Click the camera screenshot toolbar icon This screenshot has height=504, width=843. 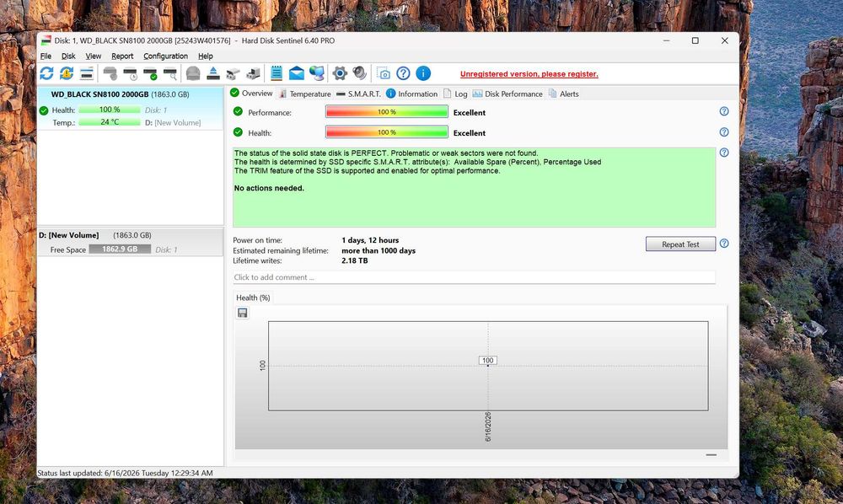pos(384,73)
